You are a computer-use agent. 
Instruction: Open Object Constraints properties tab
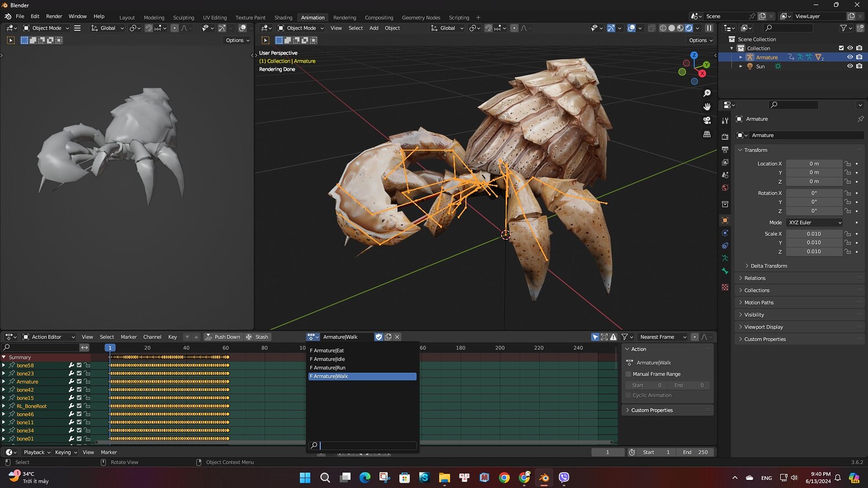click(725, 245)
